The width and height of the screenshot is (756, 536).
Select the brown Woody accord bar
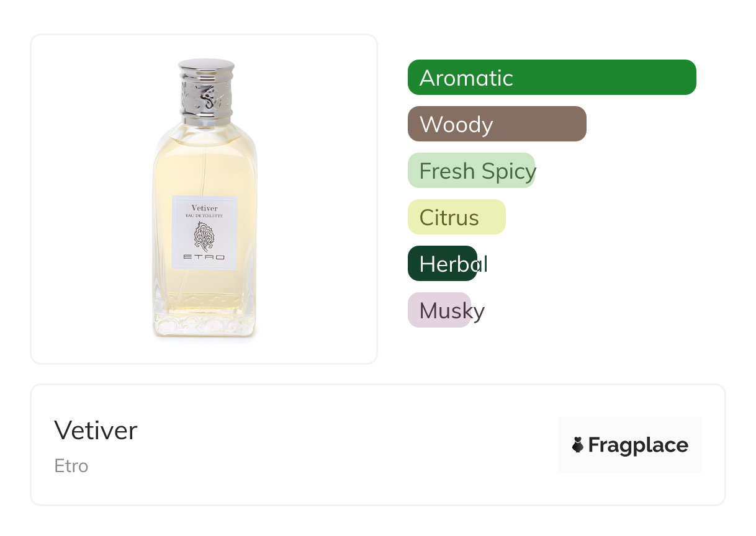pos(497,124)
